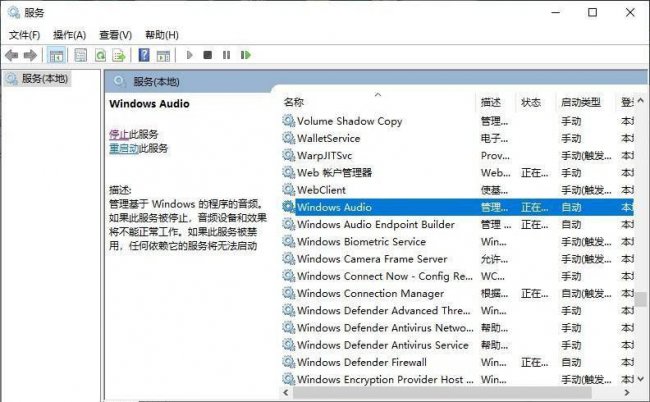The width and height of the screenshot is (650, 402).
Task: Click the Forward arrow toolbar icon
Action: [30, 55]
